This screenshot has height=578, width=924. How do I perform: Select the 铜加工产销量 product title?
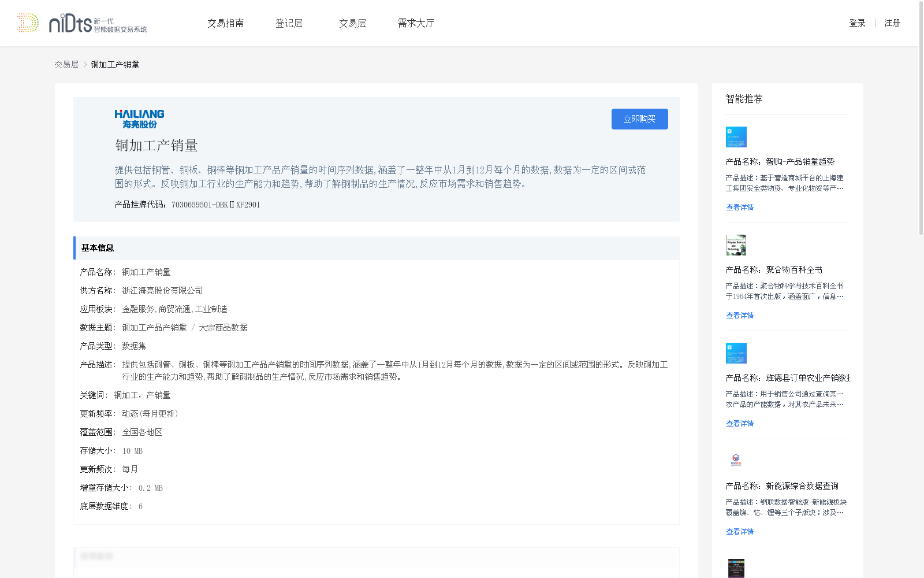157,146
